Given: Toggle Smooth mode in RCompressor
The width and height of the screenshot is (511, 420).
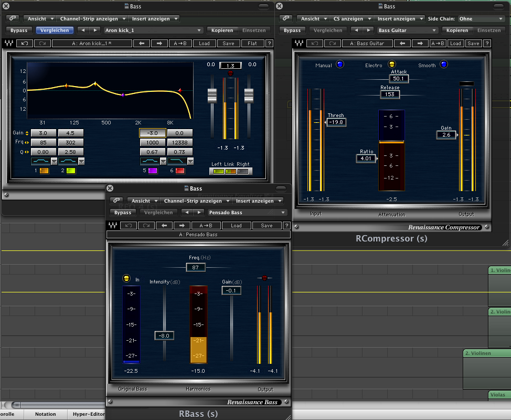Looking at the screenshot, I should pos(443,64).
